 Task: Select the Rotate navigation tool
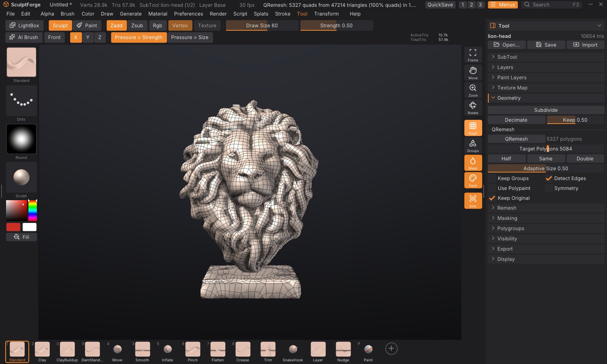[473, 108]
